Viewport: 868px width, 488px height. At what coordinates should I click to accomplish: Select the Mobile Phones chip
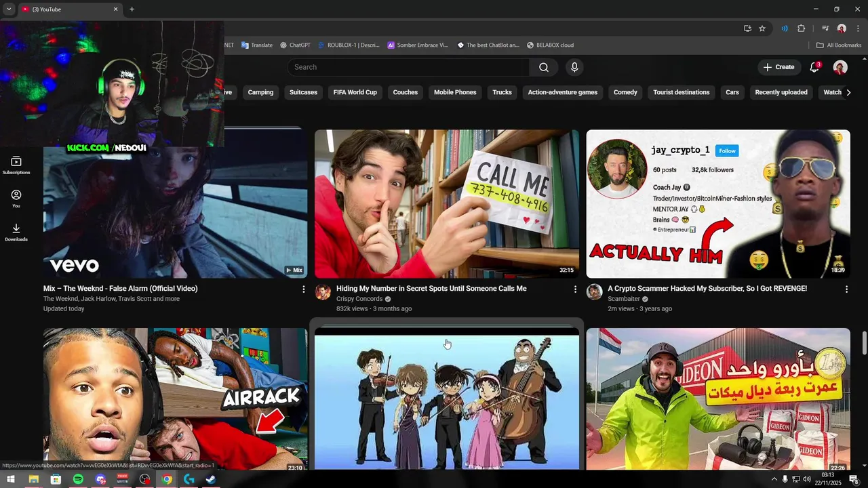[455, 92]
